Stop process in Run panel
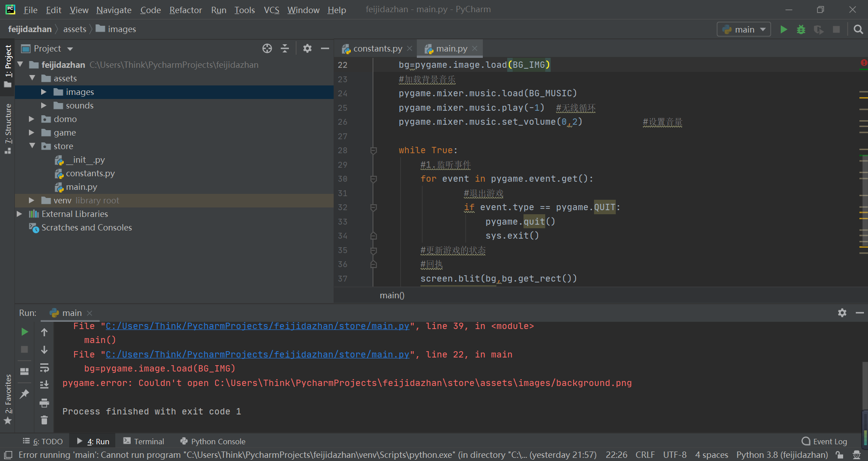Viewport: 868px width, 461px height. click(x=24, y=349)
